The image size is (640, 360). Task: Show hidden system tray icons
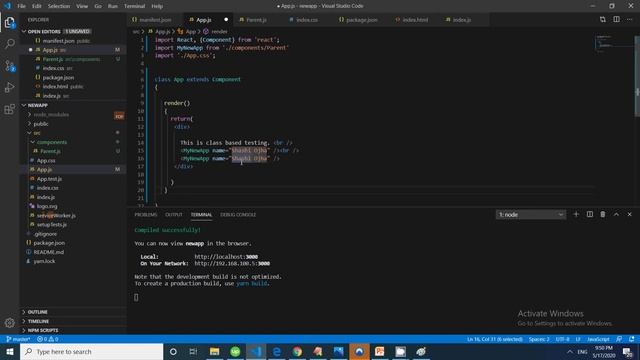tap(570, 351)
